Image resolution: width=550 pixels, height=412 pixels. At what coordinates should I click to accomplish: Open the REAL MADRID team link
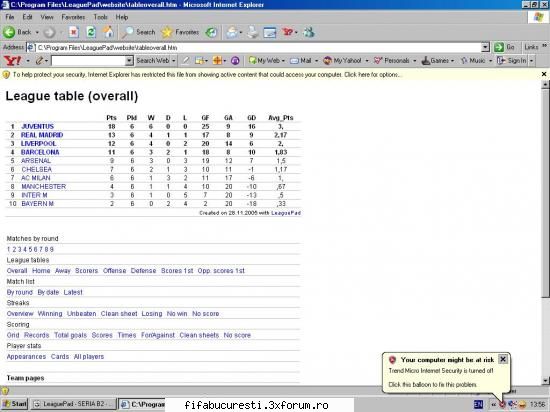tap(42, 135)
